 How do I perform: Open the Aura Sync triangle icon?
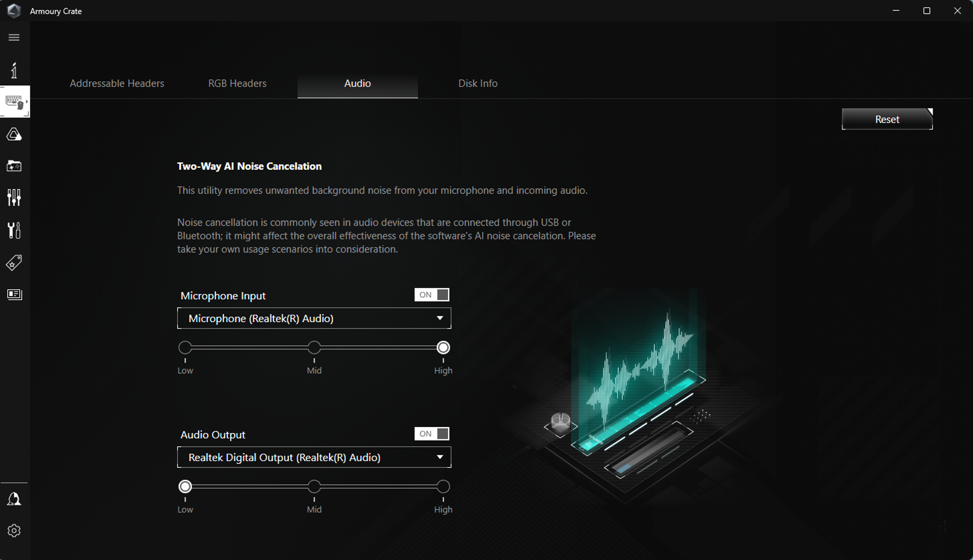14,134
